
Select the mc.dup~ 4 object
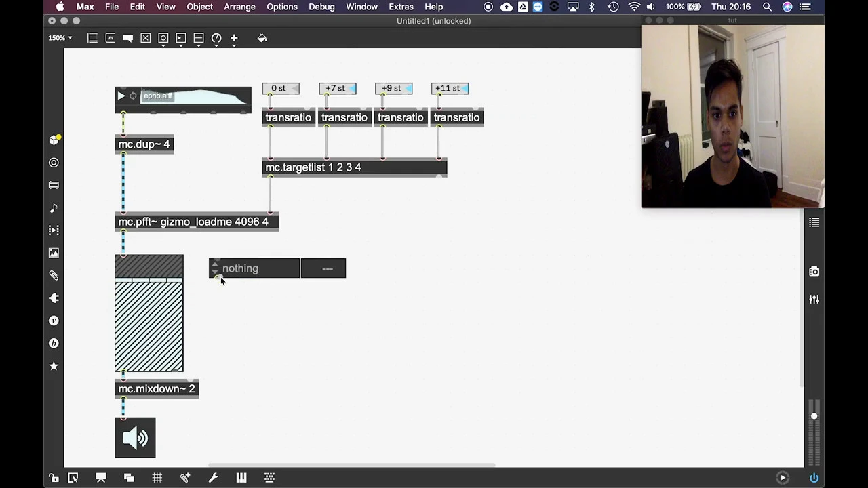144,144
